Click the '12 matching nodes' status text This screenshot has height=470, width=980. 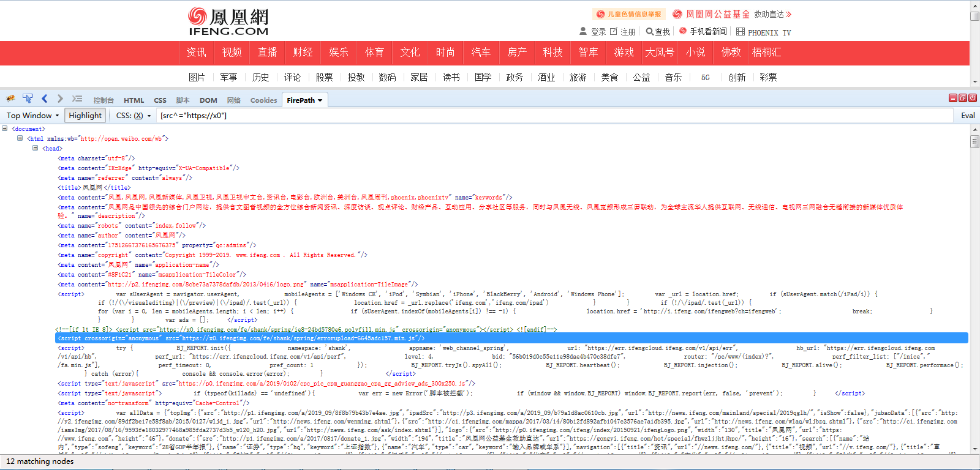click(40, 461)
